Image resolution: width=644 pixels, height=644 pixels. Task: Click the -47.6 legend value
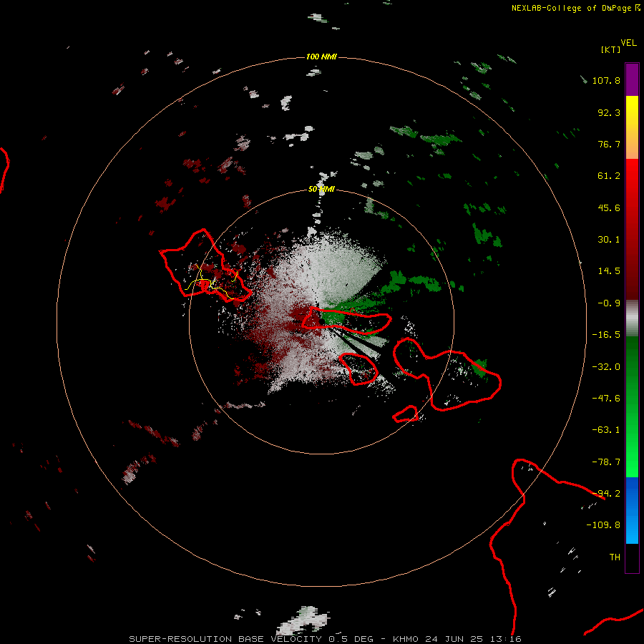point(606,399)
